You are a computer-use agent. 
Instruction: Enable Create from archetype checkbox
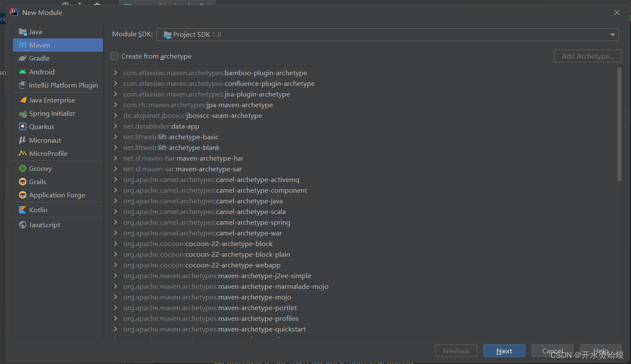[115, 56]
